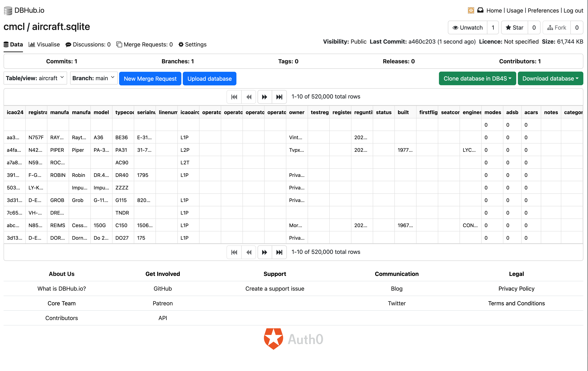The height and width of the screenshot is (371, 588).
Task: Open the Privacy Policy link
Action: click(x=516, y=289)
